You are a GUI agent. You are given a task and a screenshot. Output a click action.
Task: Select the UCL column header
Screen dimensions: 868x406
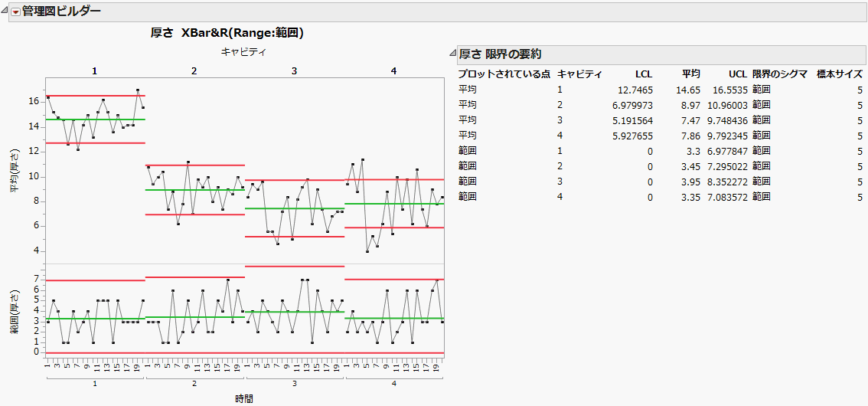(x=739, y=74)
